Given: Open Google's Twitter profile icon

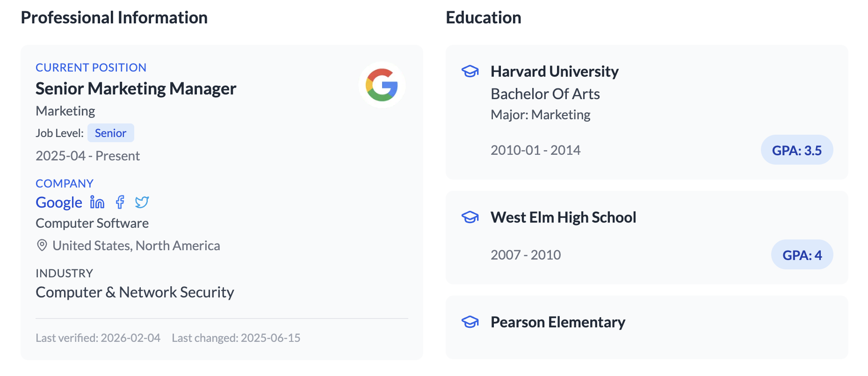Looking at the screenshot, I should [x=142, y=202].
